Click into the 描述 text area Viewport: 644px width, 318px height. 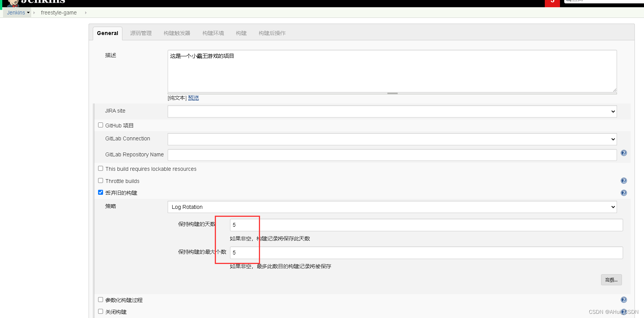tap(392, 71)
